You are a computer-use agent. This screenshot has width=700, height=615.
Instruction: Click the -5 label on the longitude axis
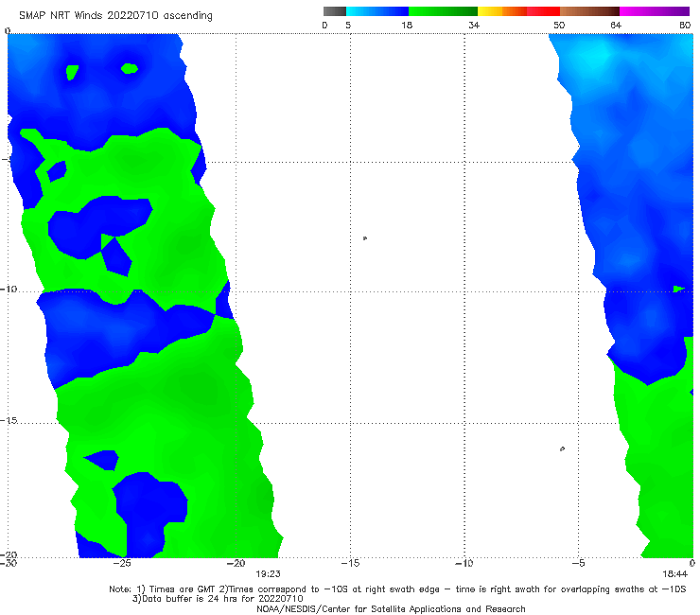pyautogui.click(x=579, y=563)
